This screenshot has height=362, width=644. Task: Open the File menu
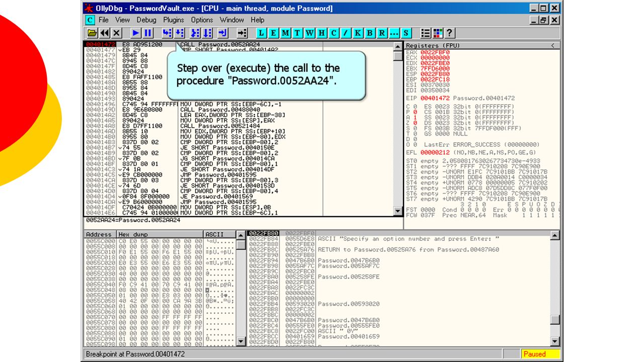click(104, 20)
